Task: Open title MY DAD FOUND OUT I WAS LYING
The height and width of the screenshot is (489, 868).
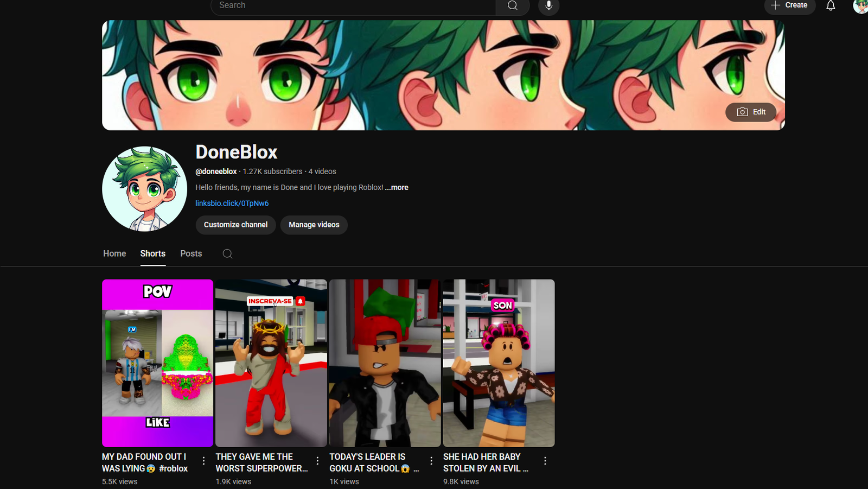Action: (145, 462)
